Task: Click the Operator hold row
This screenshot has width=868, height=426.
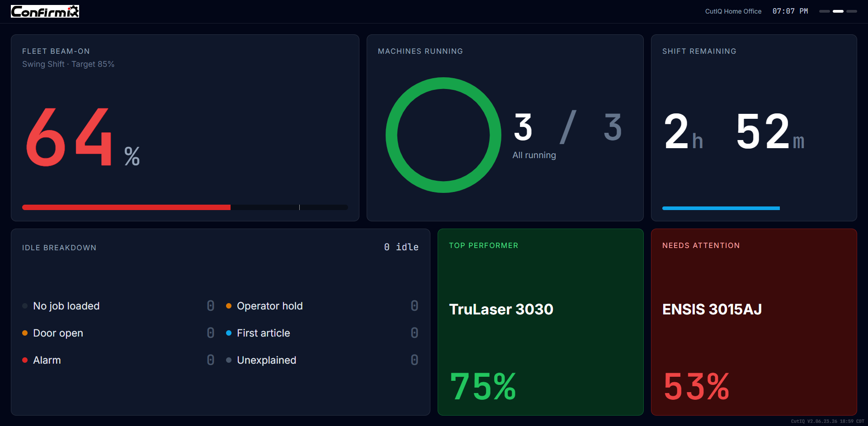Action: click(x=322, y=306)
